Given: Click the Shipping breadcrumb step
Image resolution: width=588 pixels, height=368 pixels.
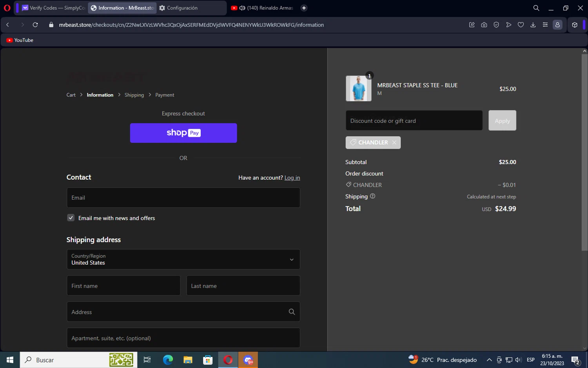Looking at the screenshot, I should (x=134, y=95).
